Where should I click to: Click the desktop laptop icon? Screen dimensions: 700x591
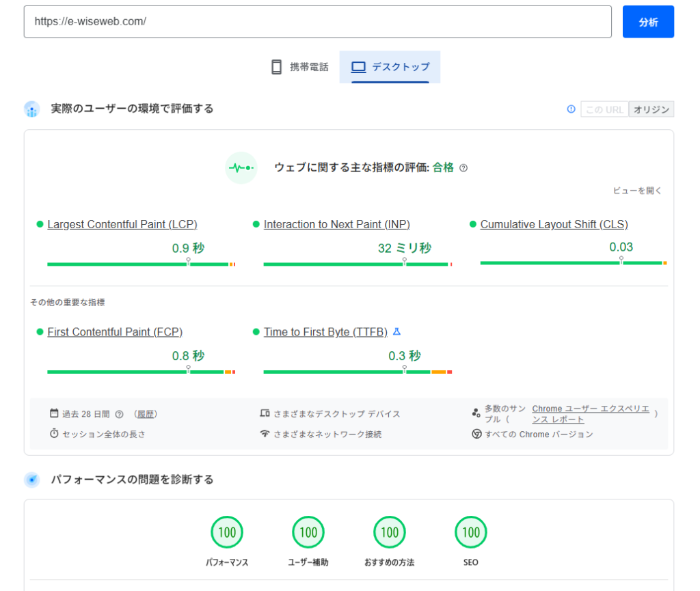[358, 67]
